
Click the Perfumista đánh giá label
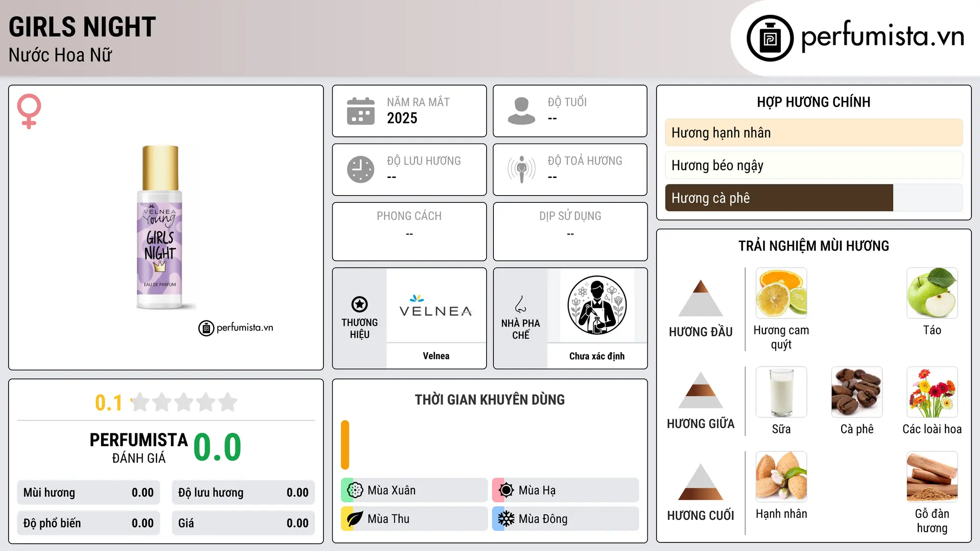(139, 448)
